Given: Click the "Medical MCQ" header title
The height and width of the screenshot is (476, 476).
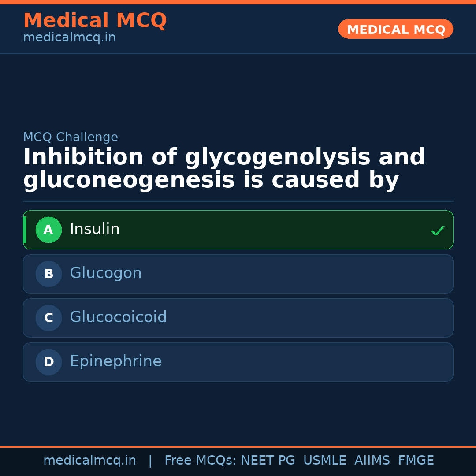Looking at the screenshot, I should [x=95, y=21].
